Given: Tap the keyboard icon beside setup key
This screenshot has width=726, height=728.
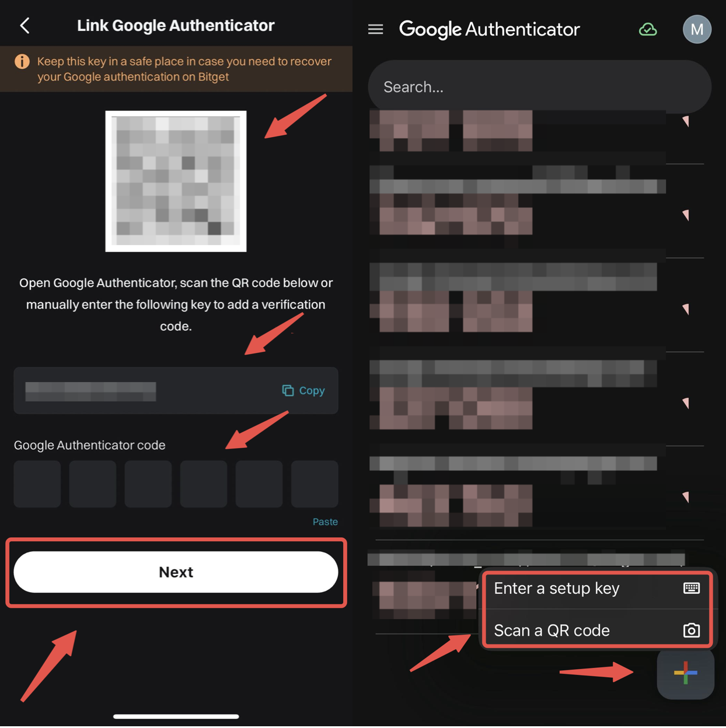Looking at the screenshot, I should click(692, 588).
